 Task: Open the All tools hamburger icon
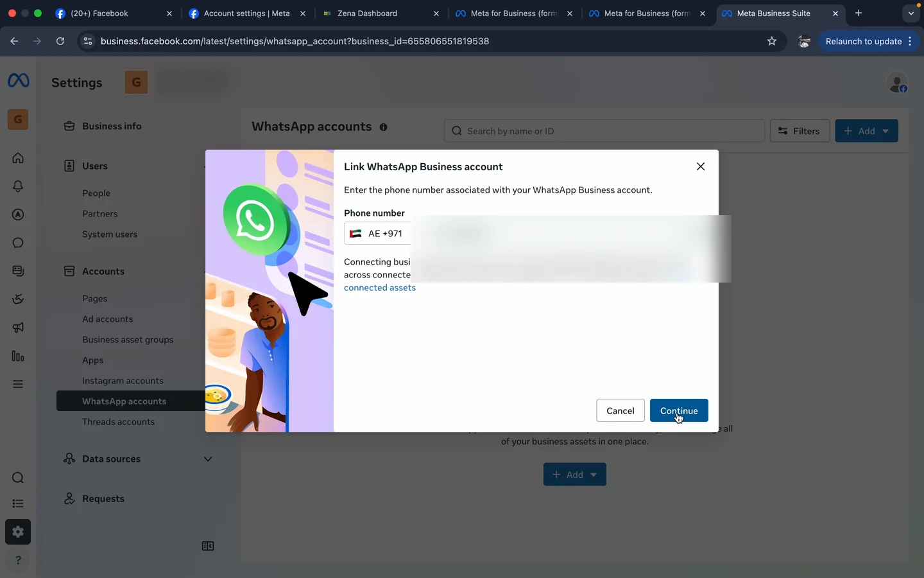(18, 384)
